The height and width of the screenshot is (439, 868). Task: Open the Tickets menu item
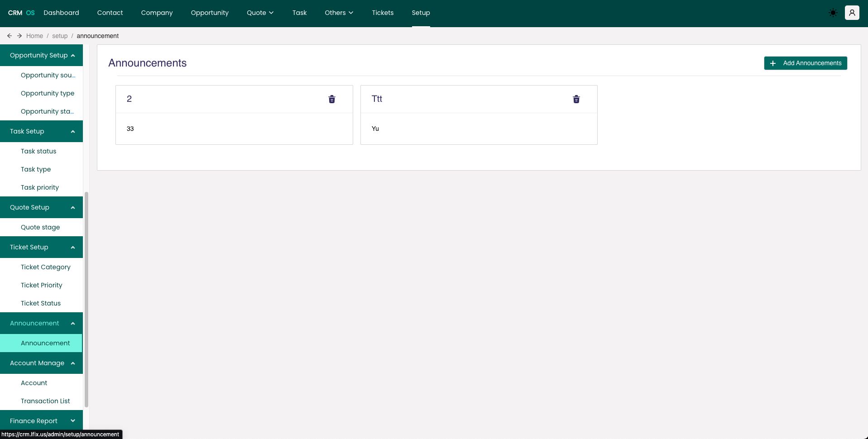382,13
